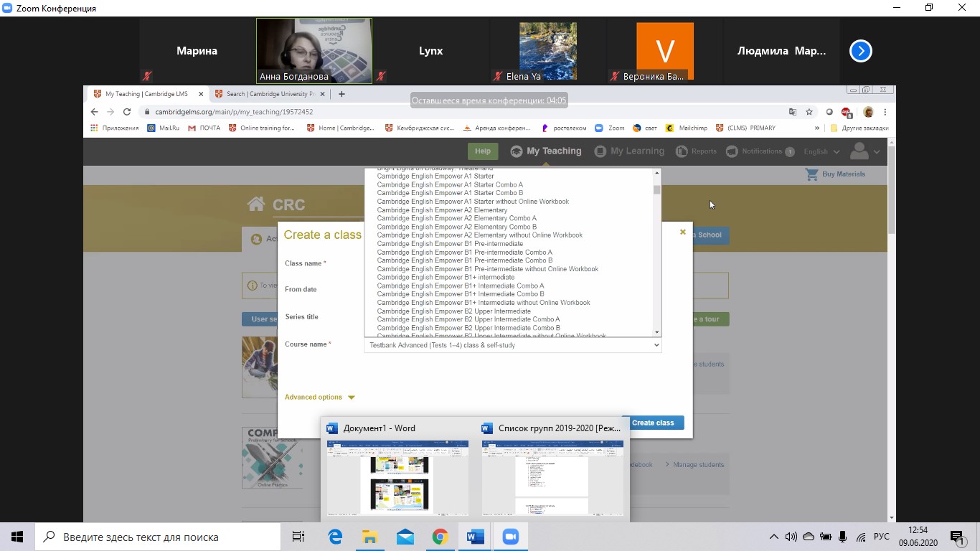Click the Create class button
Viewport: 980px width, 551px height.
pyautogui.click(x=653, y=423)
